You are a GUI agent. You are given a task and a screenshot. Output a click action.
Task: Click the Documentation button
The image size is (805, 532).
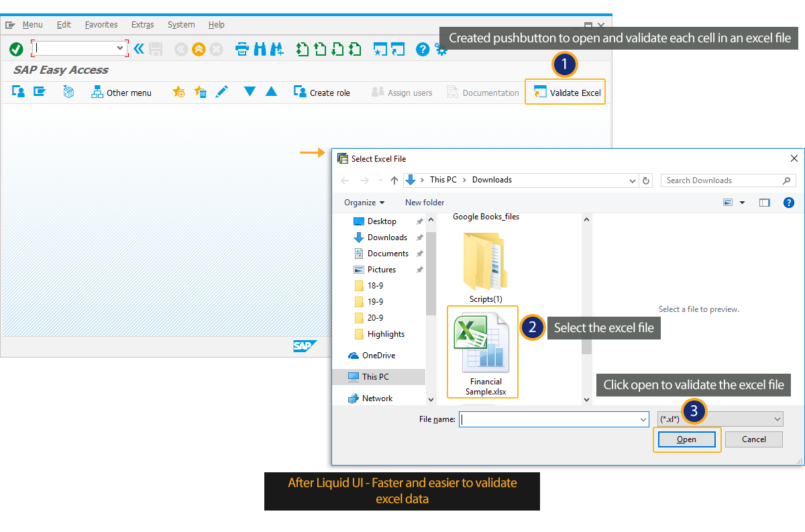pos(483,93)
